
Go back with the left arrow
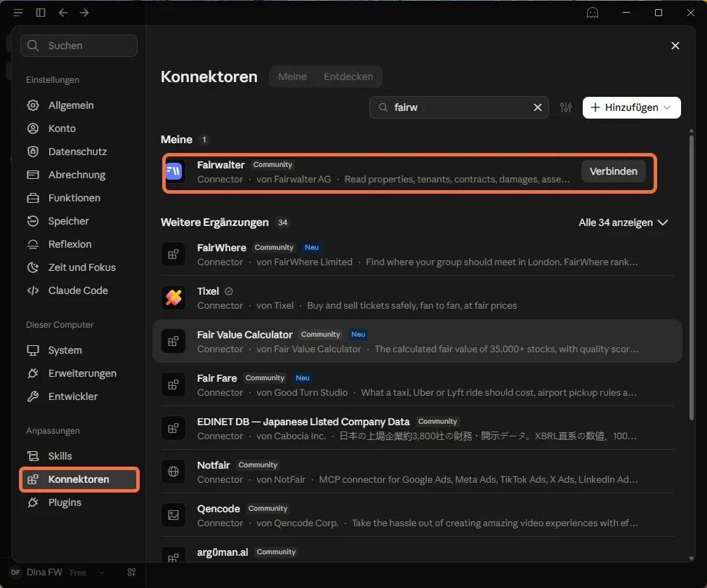click(63, 13)
